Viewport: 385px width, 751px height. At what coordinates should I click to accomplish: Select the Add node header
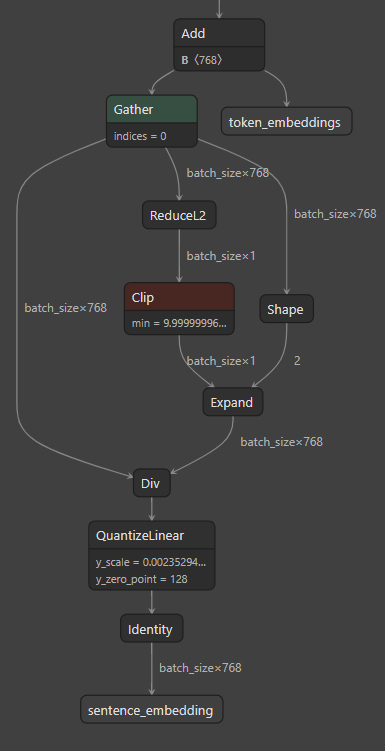(x=219, y=33)
